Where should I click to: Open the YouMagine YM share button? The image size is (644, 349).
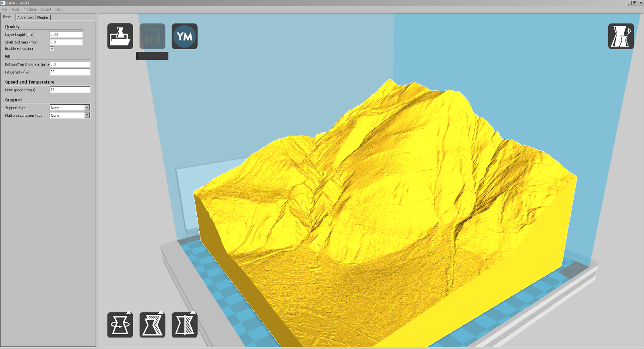tap(184, 36)
